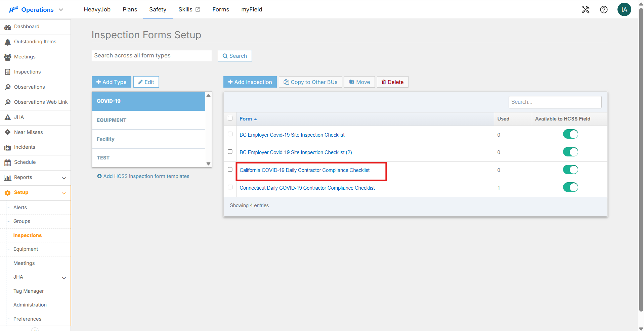Sort the table by Form column
The height and width of the screenshot is (331, 644).
pos(248,119)
